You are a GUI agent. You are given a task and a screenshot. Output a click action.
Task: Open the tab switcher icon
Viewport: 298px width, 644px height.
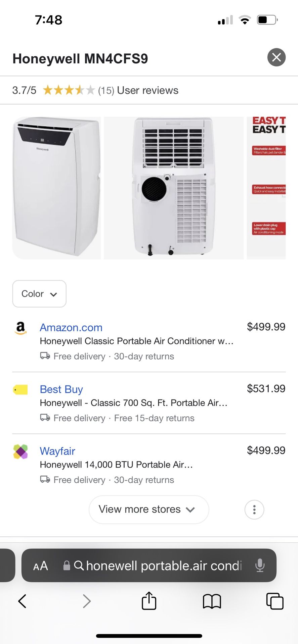[x=275, y=601]
